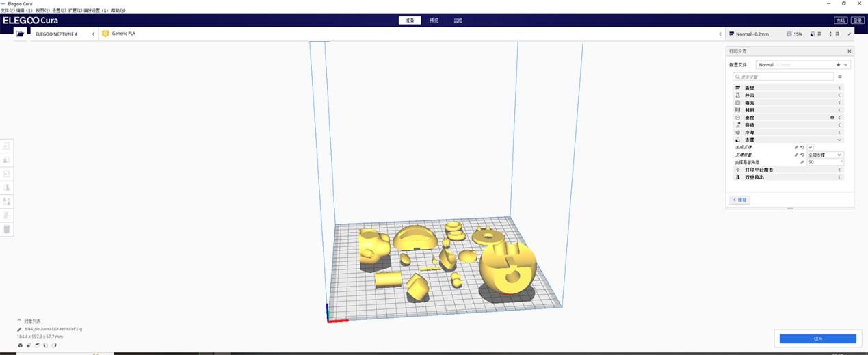
Task: Click the search settings input field
Action: 783,77
